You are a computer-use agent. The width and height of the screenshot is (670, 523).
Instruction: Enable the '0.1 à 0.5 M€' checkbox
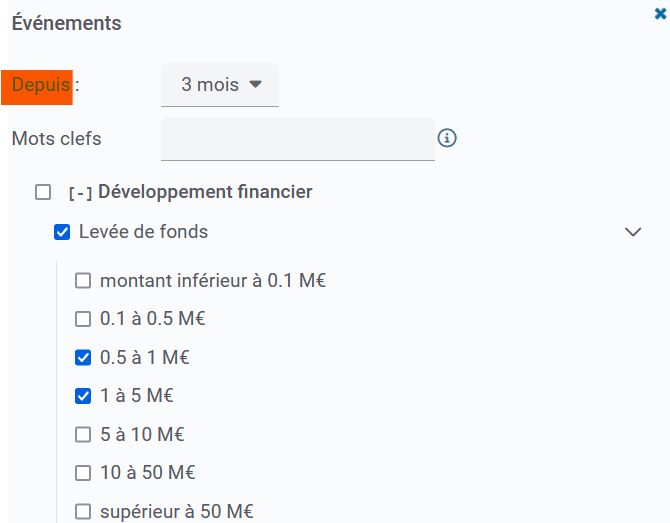pyautogui.click(x=83, y=320)
